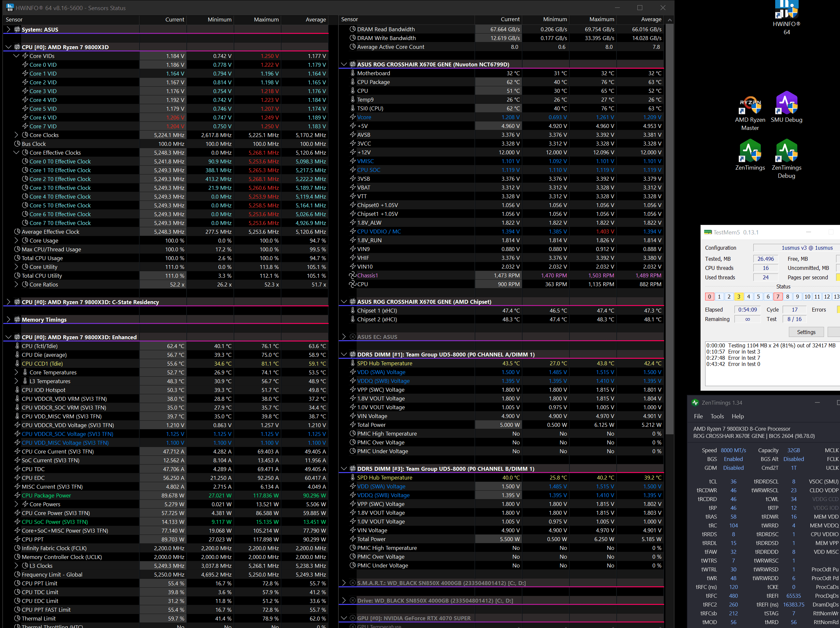This screenshot has width=840, height=628.
Task: Open ZenTimings Help menu
Action: (737, 416)
